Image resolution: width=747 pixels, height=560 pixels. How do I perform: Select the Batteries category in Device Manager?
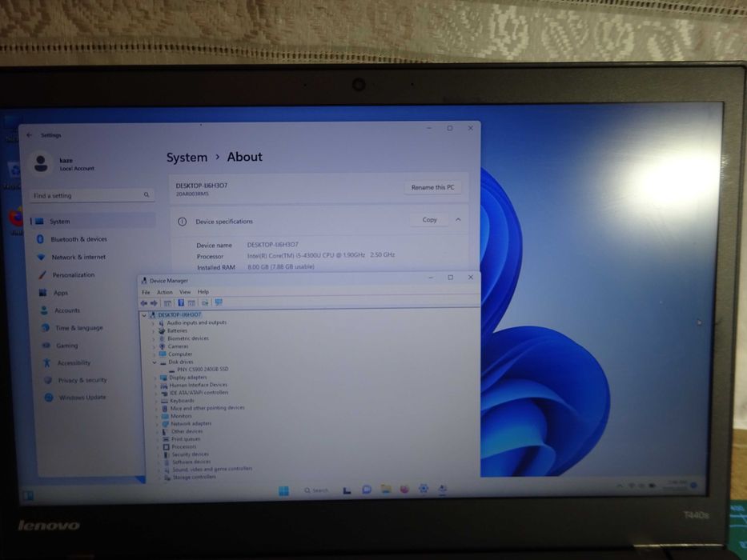pyautogui.click(x=177, y=330)
